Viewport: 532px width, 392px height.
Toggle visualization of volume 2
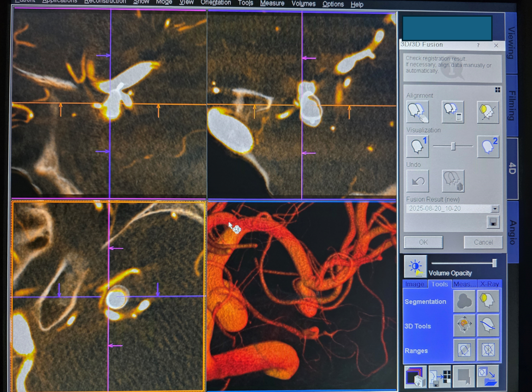tap(488, 146)
